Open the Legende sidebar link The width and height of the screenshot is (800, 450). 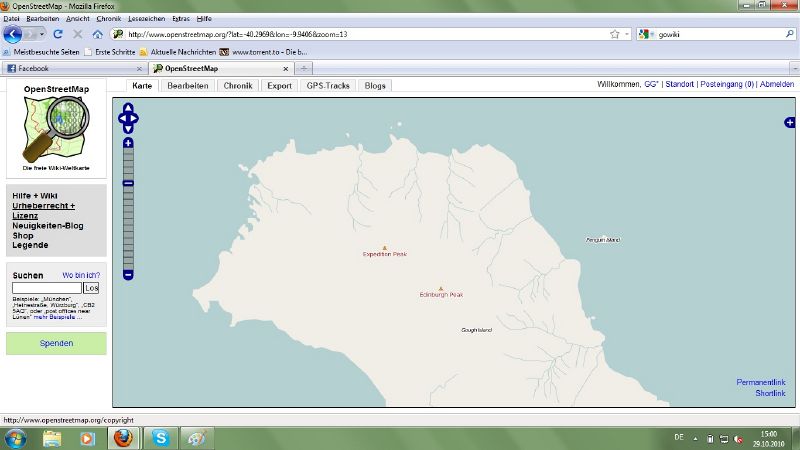pos(30,245)
